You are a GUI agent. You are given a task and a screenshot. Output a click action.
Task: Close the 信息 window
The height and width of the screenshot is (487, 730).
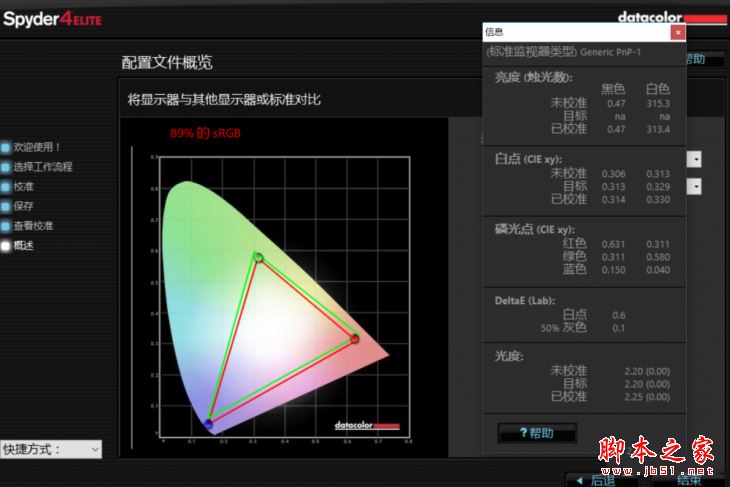pyautogui.click(x=678, y=32)
